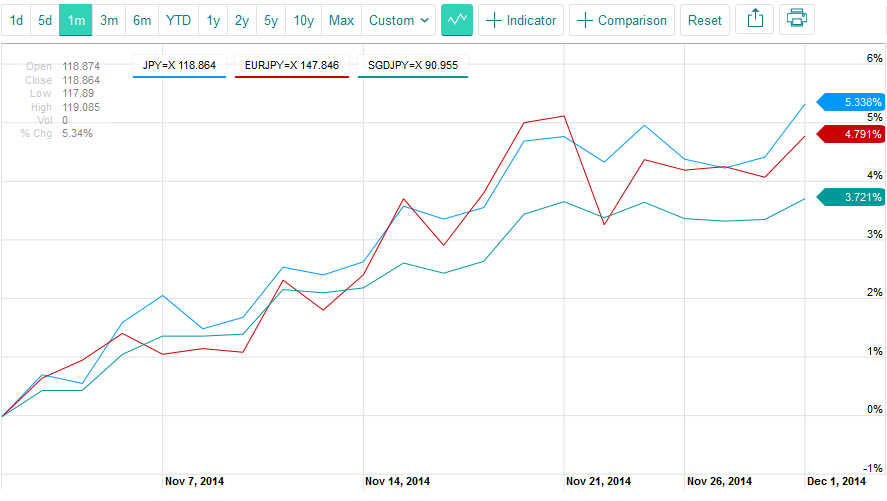Reset the chart

pos(705,20)
